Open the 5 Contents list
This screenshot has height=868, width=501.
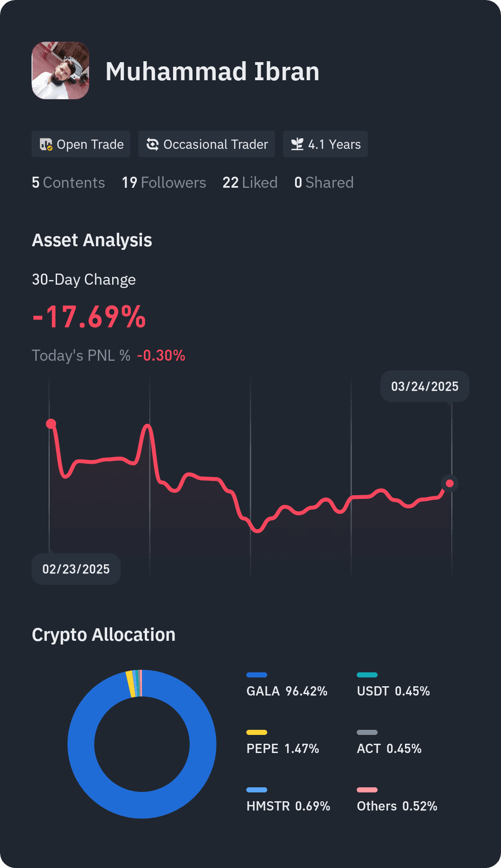[x=68, y=183]
